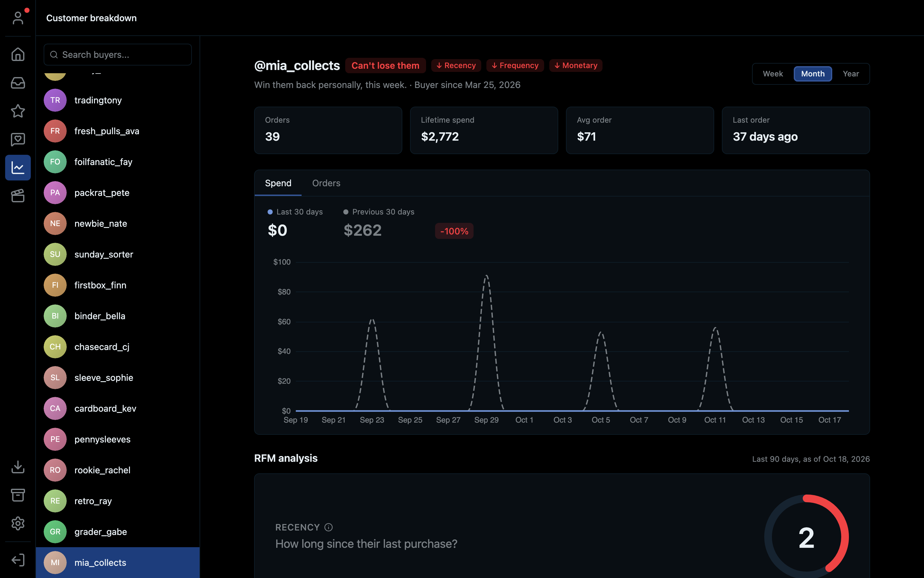
Task: Select buyer chasecard_cj
Action: coord(118,347)
